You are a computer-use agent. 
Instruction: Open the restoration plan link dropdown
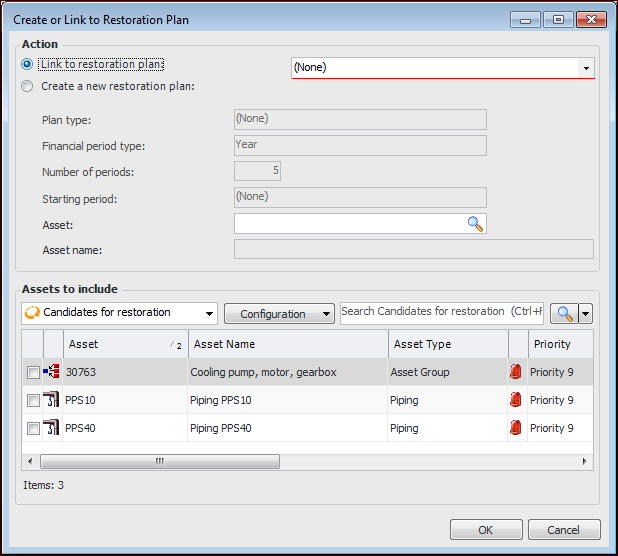click(585, 68)
